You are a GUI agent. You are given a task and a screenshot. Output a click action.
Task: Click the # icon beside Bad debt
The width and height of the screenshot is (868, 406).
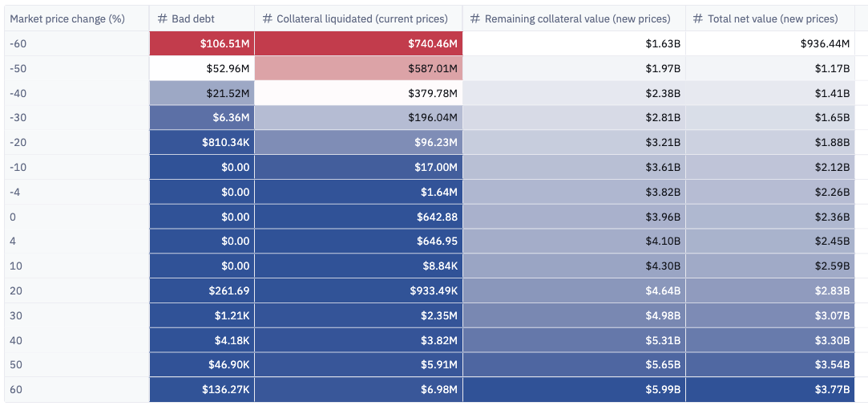[x=162, y=18]
